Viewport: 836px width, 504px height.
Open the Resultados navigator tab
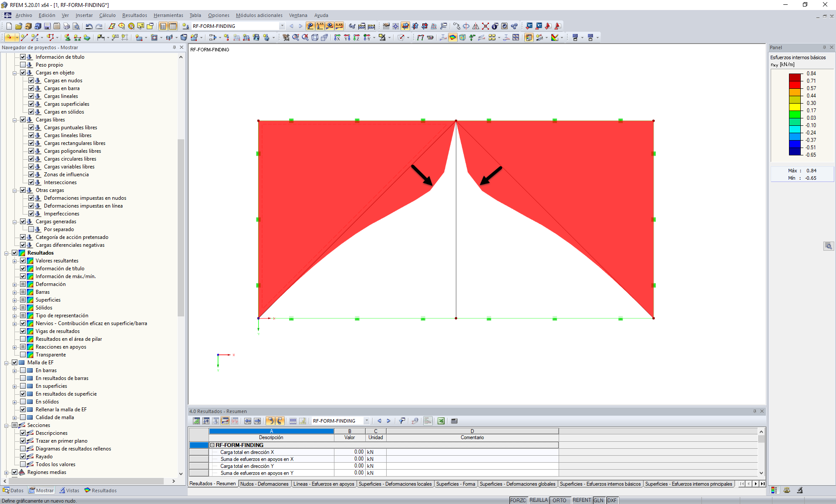[101, 491]
